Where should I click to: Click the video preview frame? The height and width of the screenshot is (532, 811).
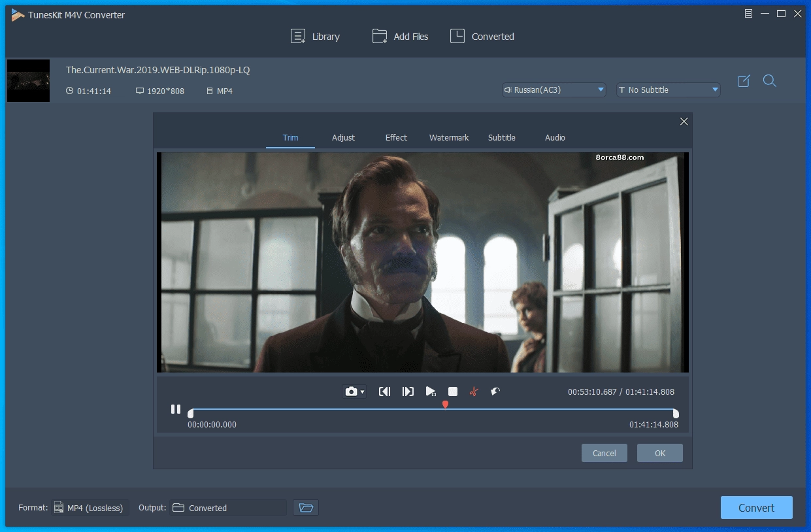click(423, 262)
